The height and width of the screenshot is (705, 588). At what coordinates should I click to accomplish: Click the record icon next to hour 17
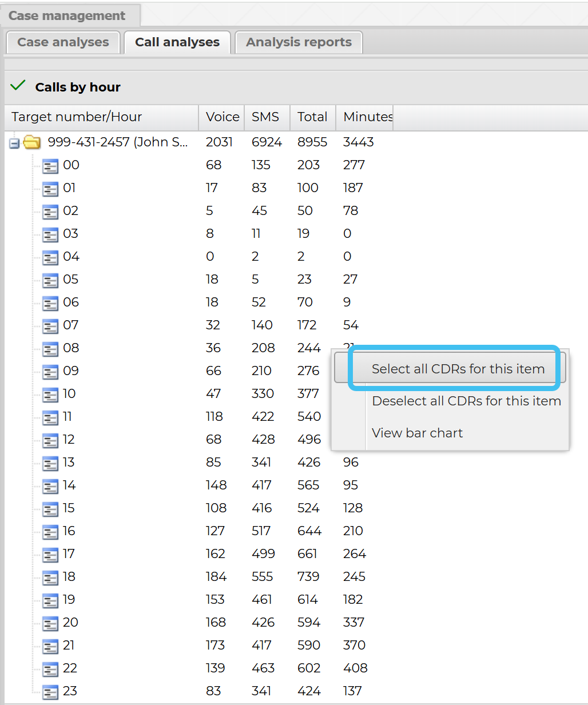50,554
